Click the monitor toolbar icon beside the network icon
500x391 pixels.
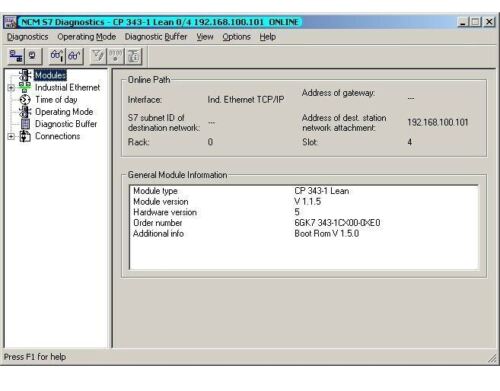(x=33, y=56)
